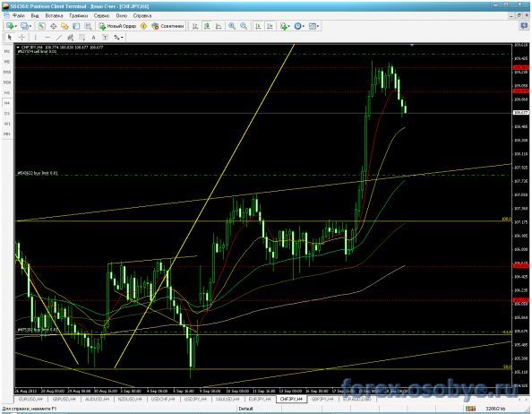Zoom out on the chart
This screenshot has width=532, height=414.
[244, 26]
